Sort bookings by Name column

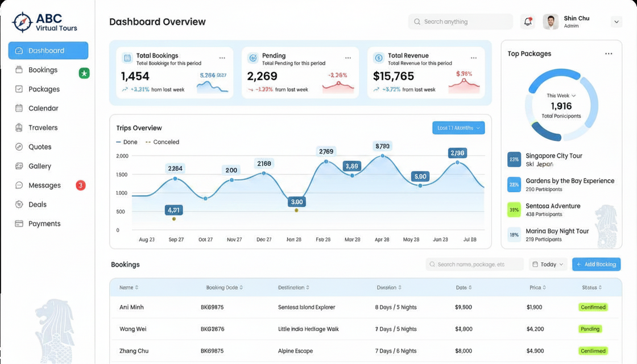(x=129, y=287)
